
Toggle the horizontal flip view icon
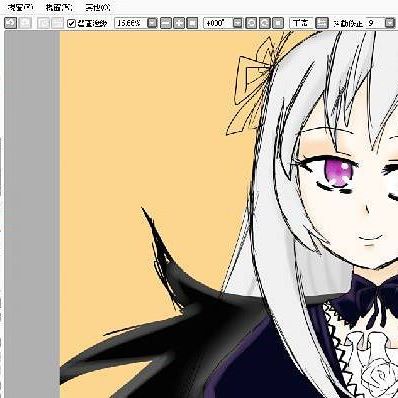point(321,23)
